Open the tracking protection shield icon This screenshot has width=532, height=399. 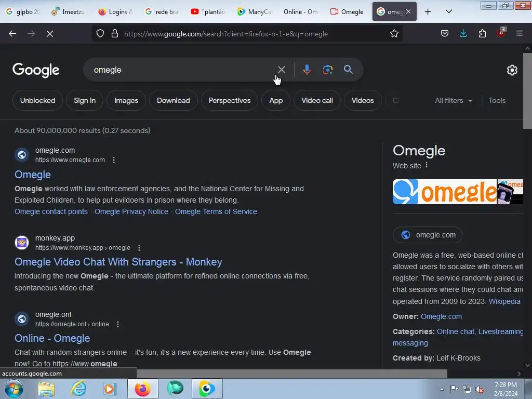coord(100,34)
